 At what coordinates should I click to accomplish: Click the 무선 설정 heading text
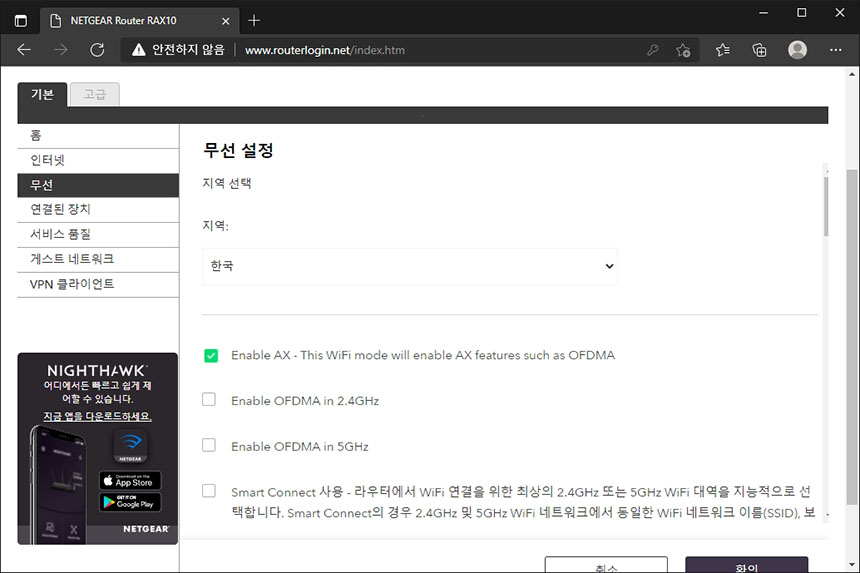(x=238, y=150)
